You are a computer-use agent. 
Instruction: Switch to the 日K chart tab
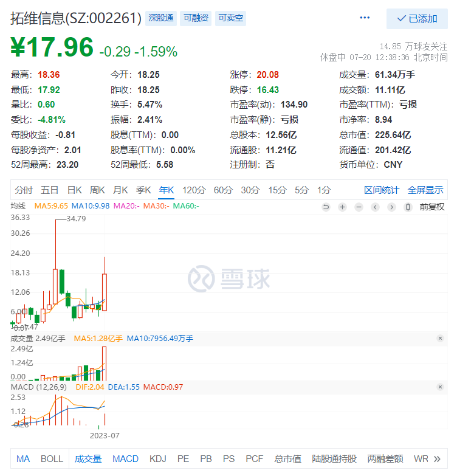74,190
